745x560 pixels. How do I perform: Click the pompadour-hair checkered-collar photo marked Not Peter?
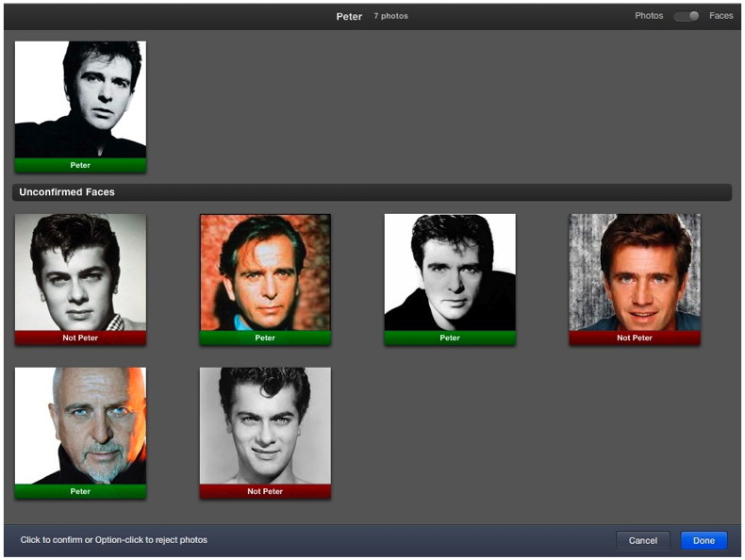(x=80, y=272)
